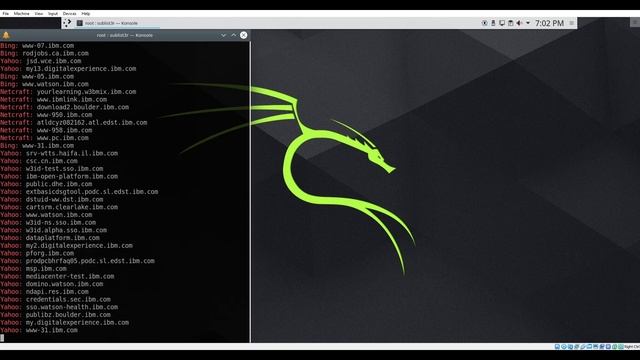The height and width of the screenshot is (360, 640).
Task: Click the line 'dstuid-ww.dst.ibm.com'
Action: click(52, 200)
